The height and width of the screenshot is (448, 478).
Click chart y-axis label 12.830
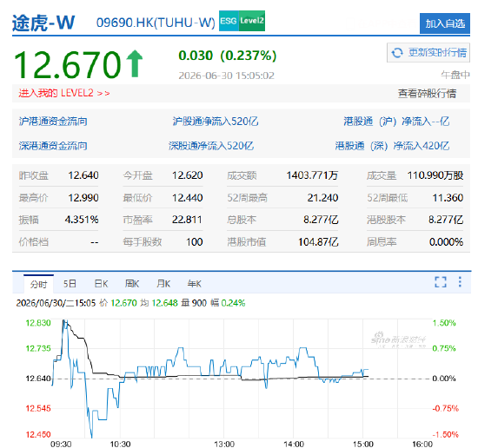pos(38,323)
